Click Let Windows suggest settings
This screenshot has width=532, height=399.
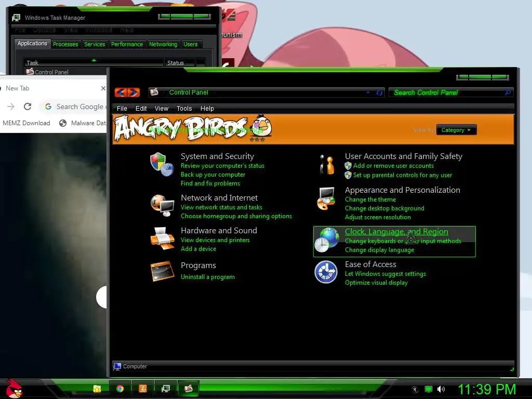tap(385, 274)
